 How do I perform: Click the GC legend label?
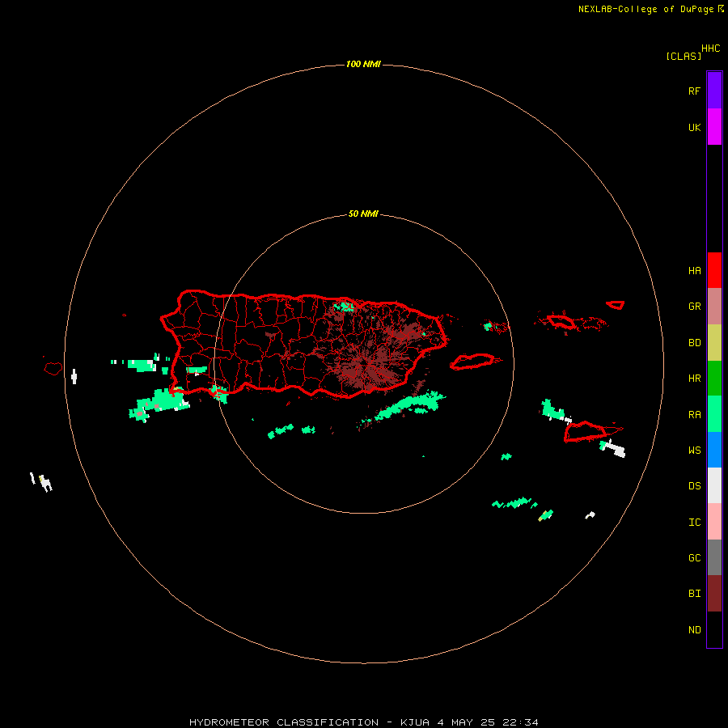[x=694, y=557]
